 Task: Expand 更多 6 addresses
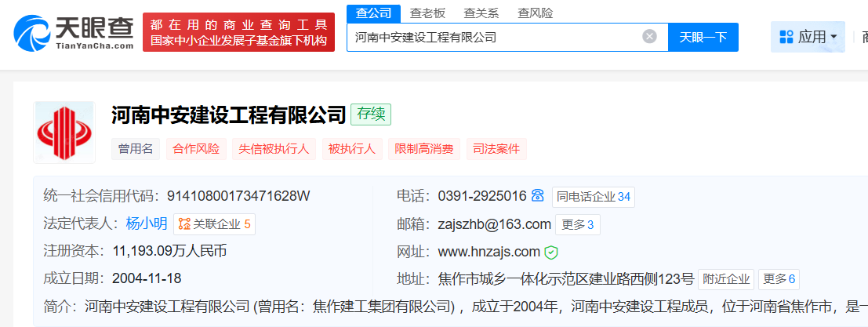click(779, 279)
